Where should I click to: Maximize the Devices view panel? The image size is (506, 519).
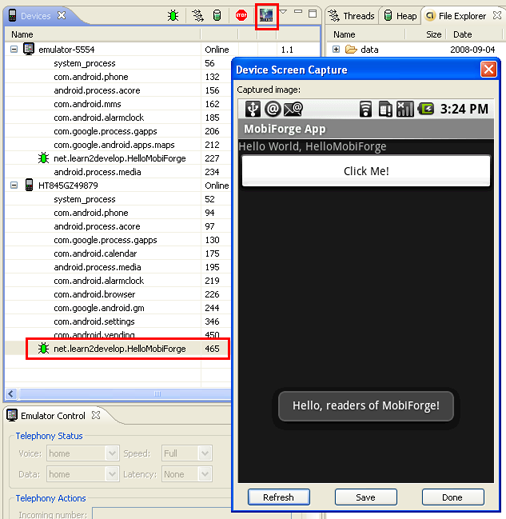click(312, 14)
